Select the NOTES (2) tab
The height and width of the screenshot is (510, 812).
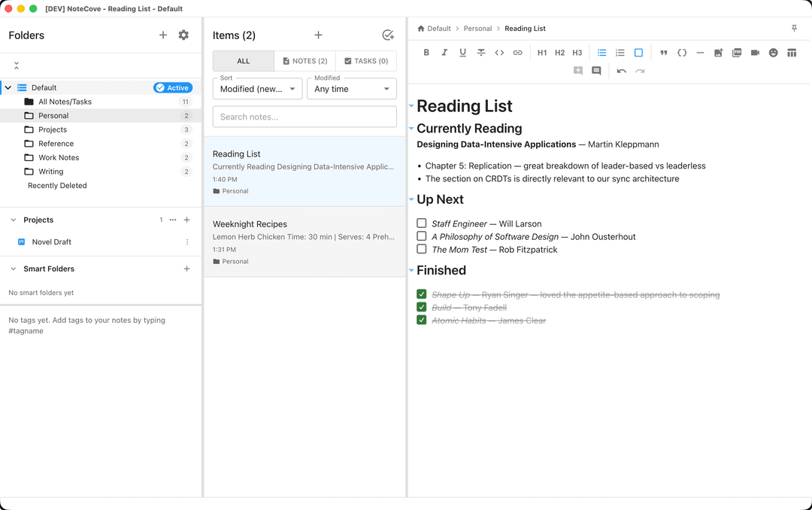(x=304, y=60)
